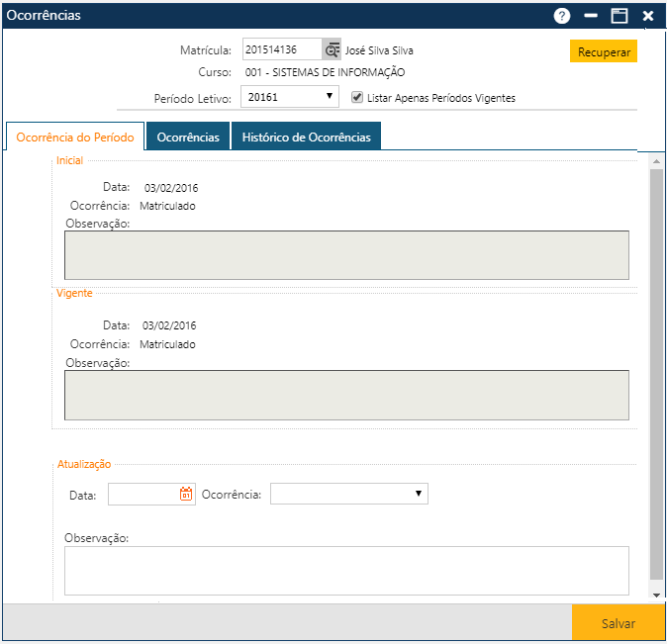The width and height of the screenshot is (667, 644).
Task: Click the scrollbar down arrow
Action: (656, 595)
